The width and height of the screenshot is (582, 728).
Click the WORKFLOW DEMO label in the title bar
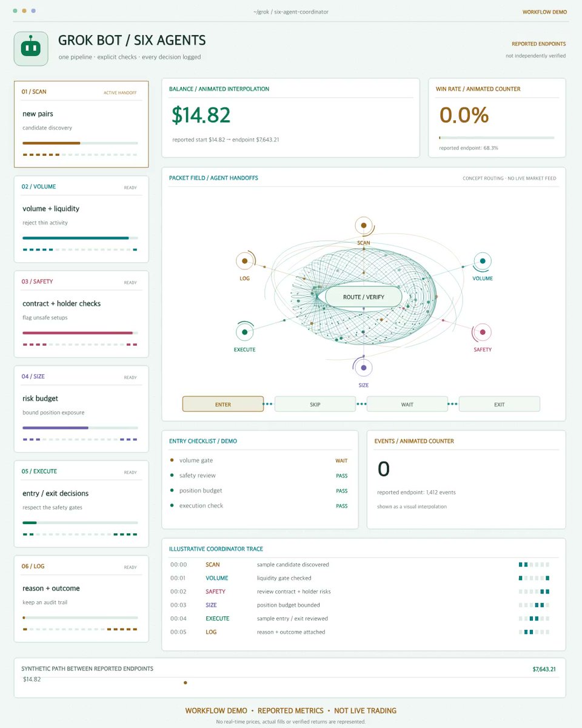pos(544,12)
